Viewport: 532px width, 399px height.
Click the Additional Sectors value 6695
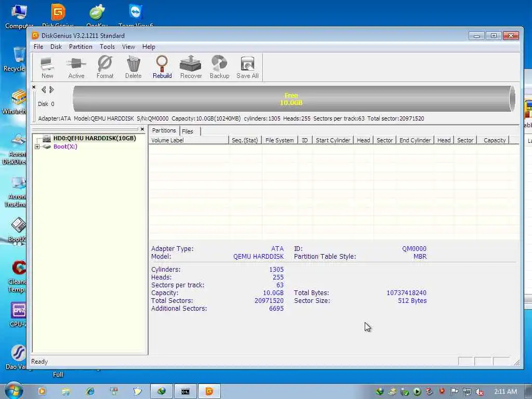click(276, 309)
